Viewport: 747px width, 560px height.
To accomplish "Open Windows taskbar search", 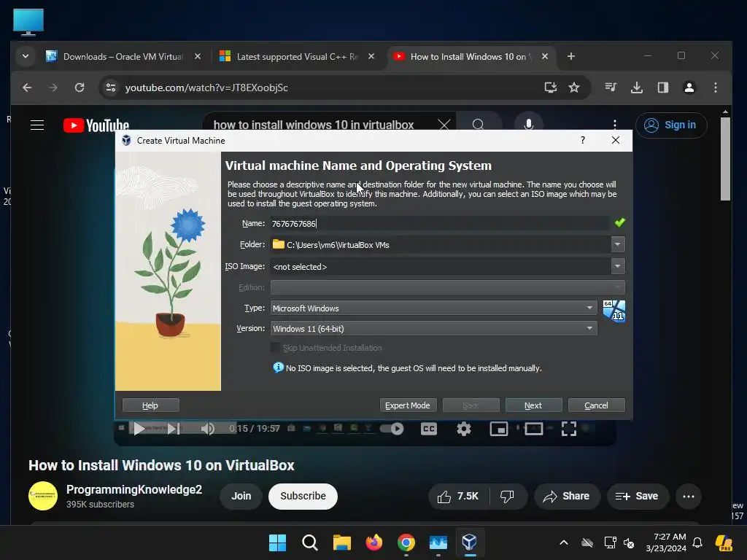I will coord(309,542).
